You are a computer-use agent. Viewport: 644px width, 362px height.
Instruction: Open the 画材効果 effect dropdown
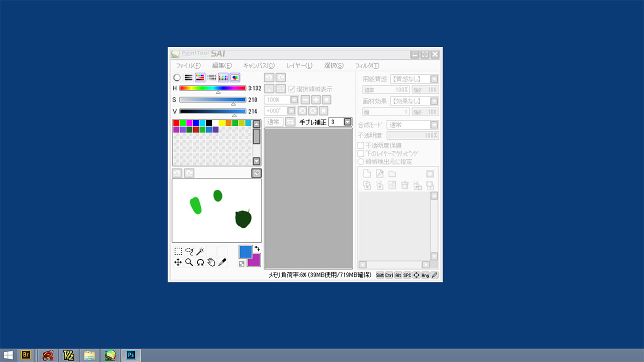click(434, 101)
